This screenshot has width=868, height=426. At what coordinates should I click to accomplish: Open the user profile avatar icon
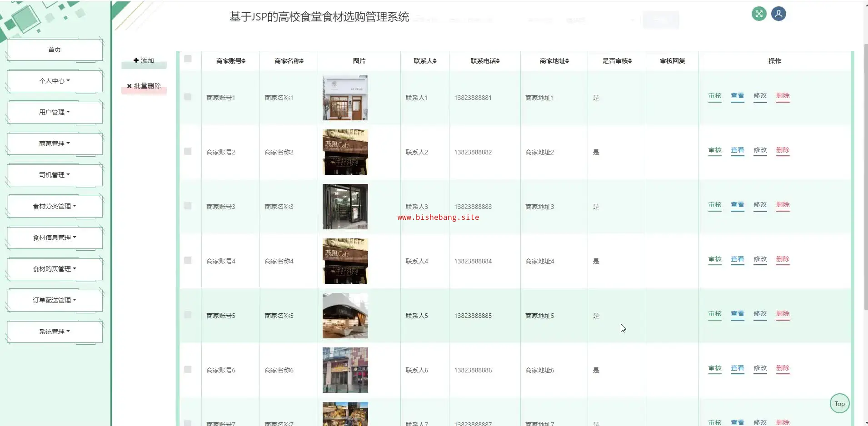pos(778,14)
